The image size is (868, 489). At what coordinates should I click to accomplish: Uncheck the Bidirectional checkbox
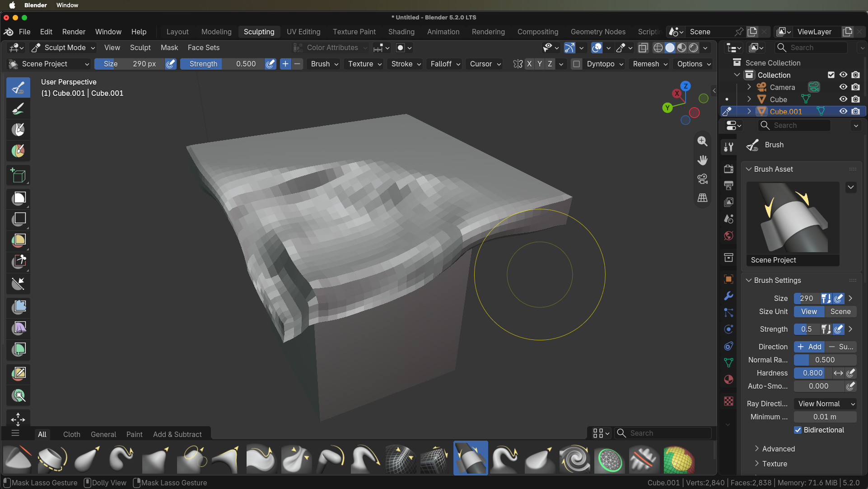click(798, 430)
